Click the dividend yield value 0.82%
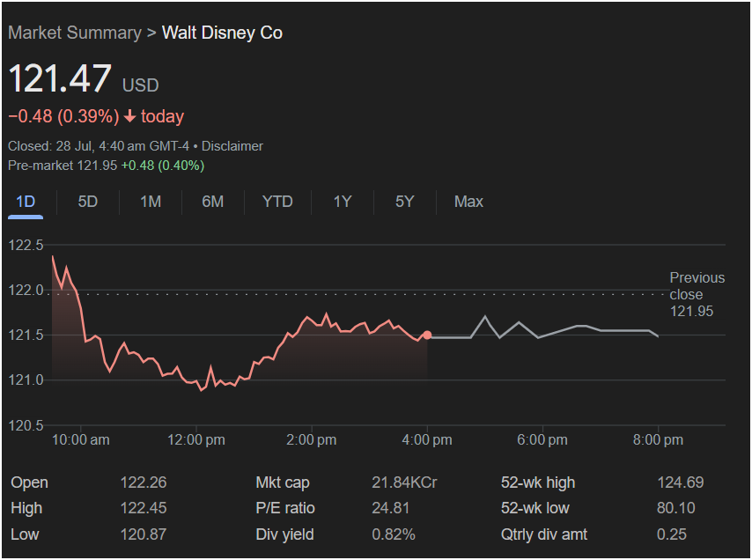Viewport: 752px width, 560px height. [x=394, y=534]
